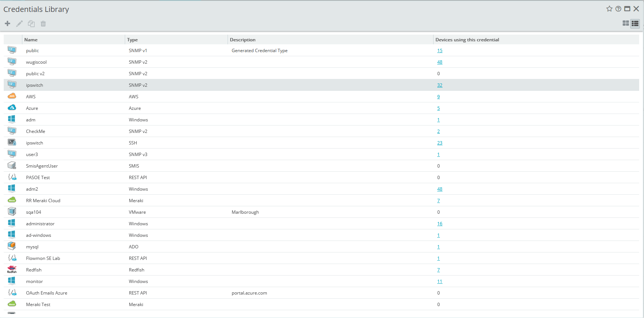
Task: Open 48 devices link for wugiscool
Action: coord(440,62)
